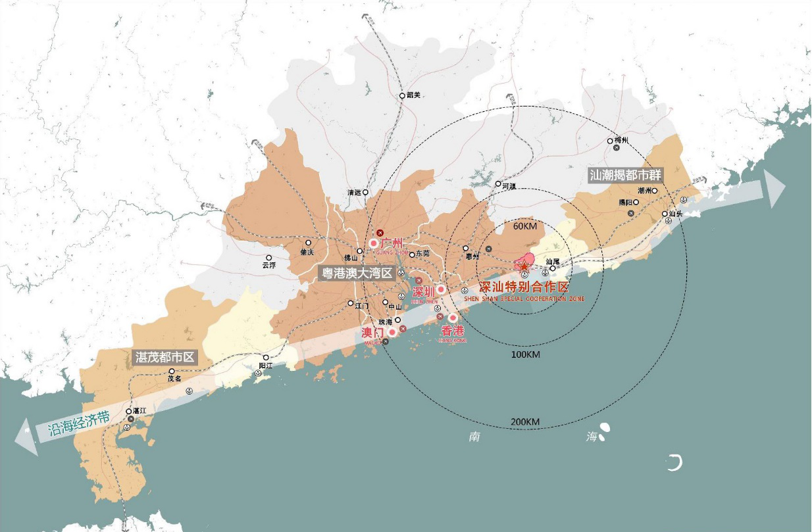Click the Macao pink city marker
This screenshot has width=812, height=532.
(392, 333)
